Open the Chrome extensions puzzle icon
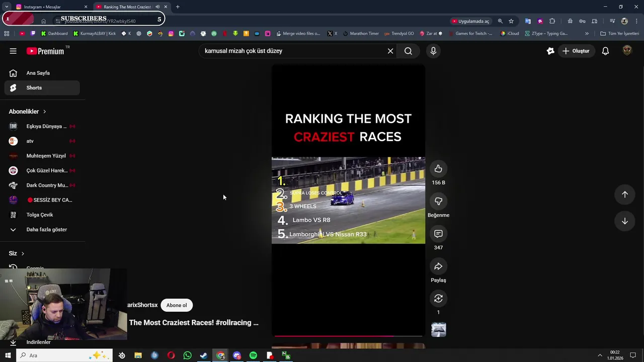 (552, 21)
